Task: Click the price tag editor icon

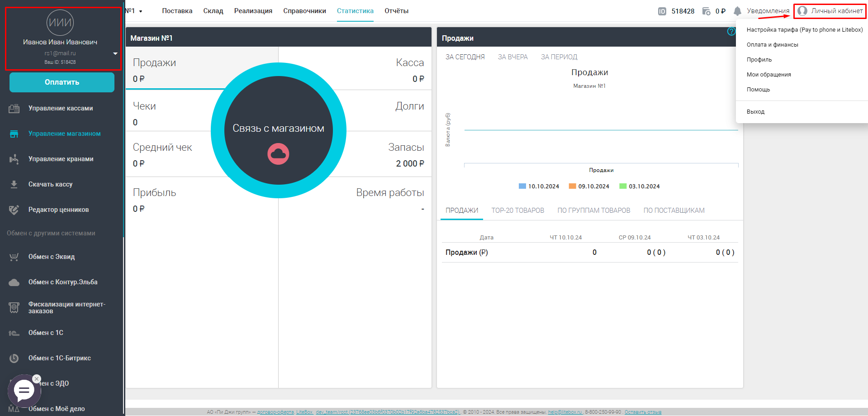Action: (14, 210)
